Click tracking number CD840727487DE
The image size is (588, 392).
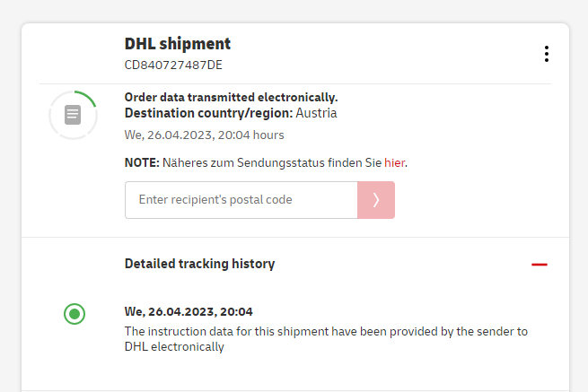click(173, 65)
